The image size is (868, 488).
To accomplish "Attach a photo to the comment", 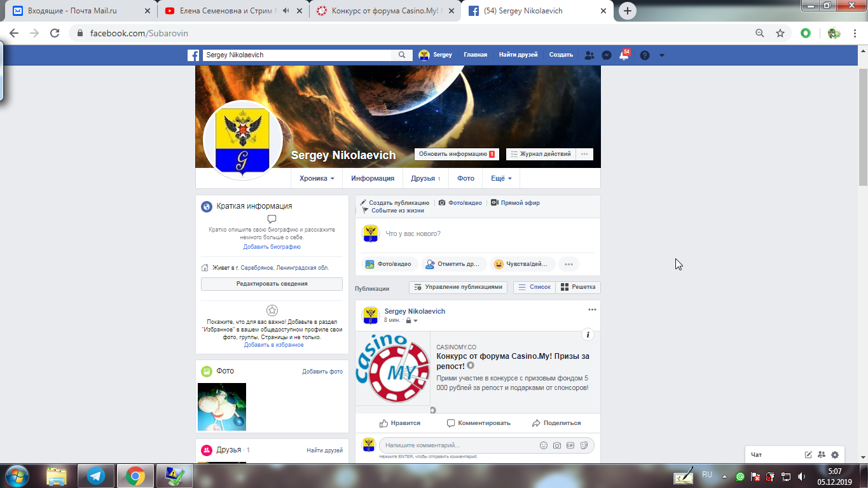I will click(557, 445).
